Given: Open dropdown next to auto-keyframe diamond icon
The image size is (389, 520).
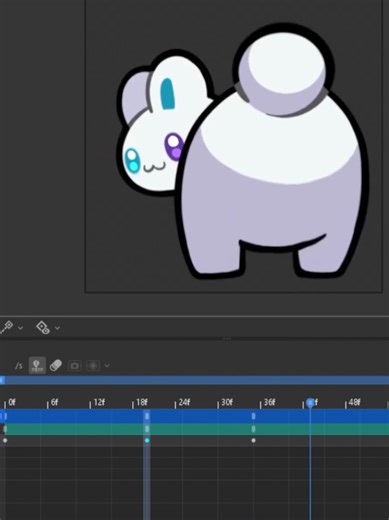Looking at the screenshot, I should click(x=57, y=328).
